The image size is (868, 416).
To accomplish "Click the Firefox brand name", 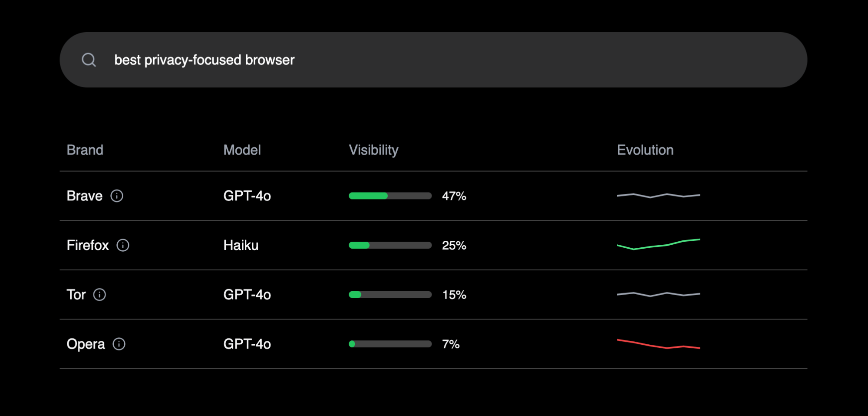I will pos(88,246).
